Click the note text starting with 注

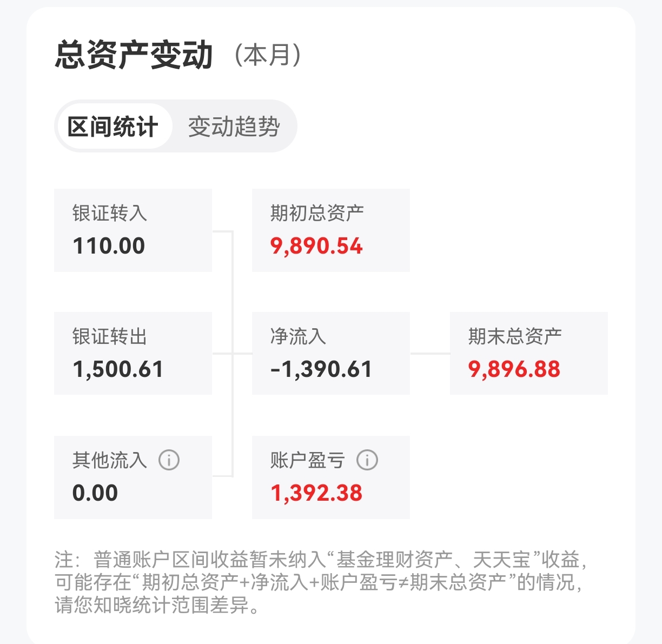321,582
